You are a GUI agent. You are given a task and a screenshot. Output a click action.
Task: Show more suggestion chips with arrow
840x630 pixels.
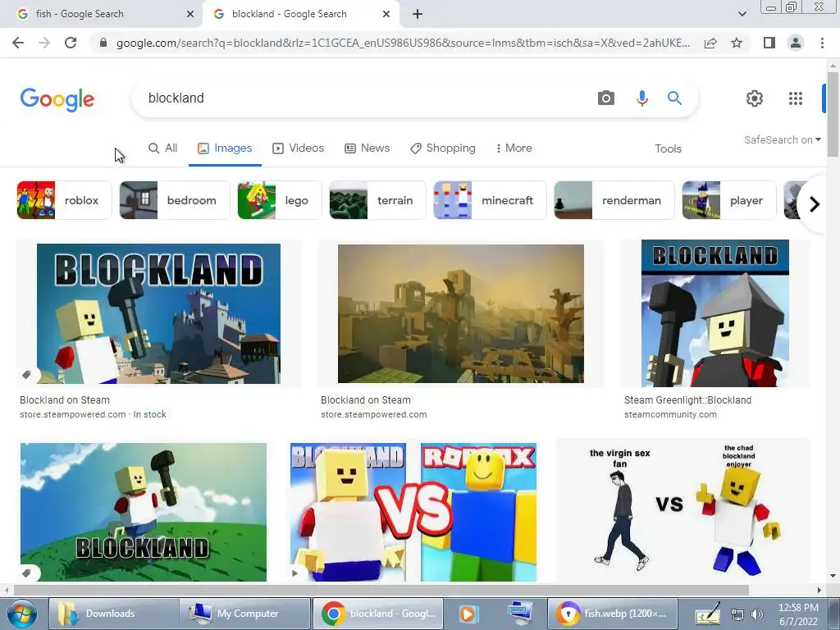814,204
